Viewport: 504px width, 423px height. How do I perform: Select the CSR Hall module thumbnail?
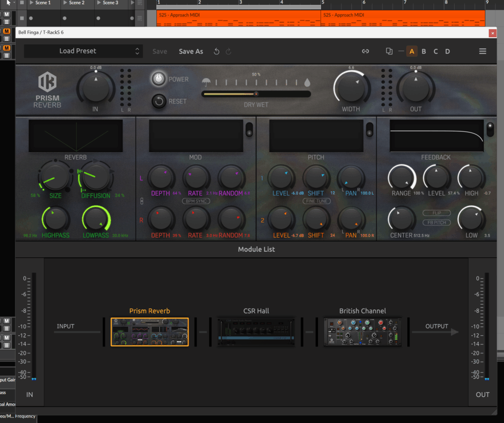pos(256,332)
